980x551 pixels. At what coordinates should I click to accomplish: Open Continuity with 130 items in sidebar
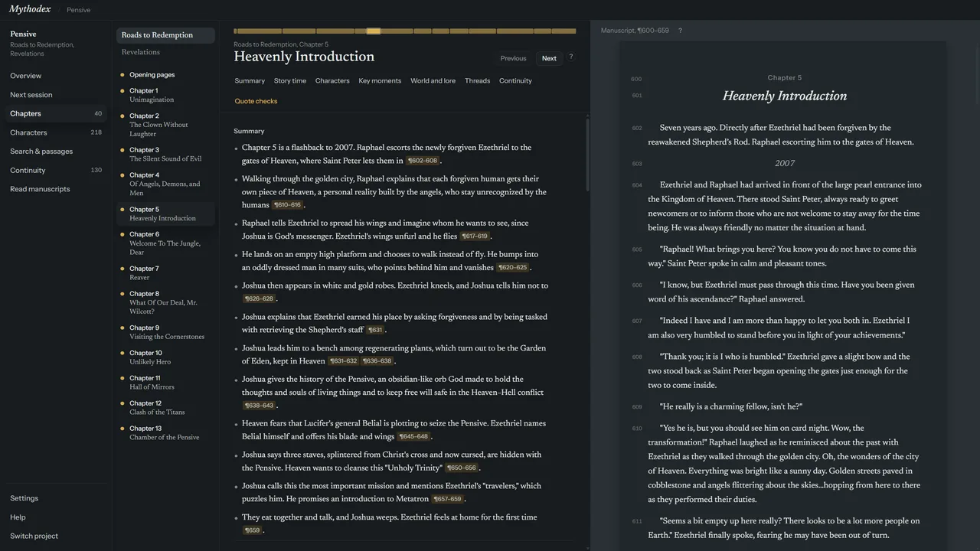point(56,170)
